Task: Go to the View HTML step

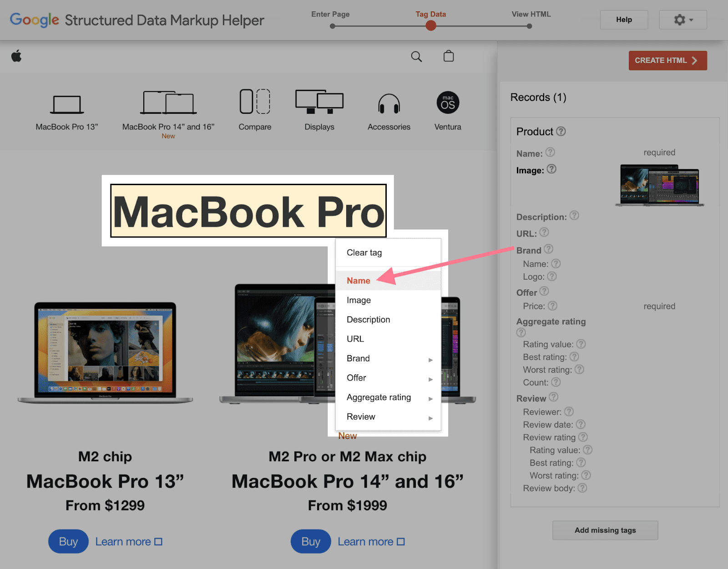Action: click(531, 14)
